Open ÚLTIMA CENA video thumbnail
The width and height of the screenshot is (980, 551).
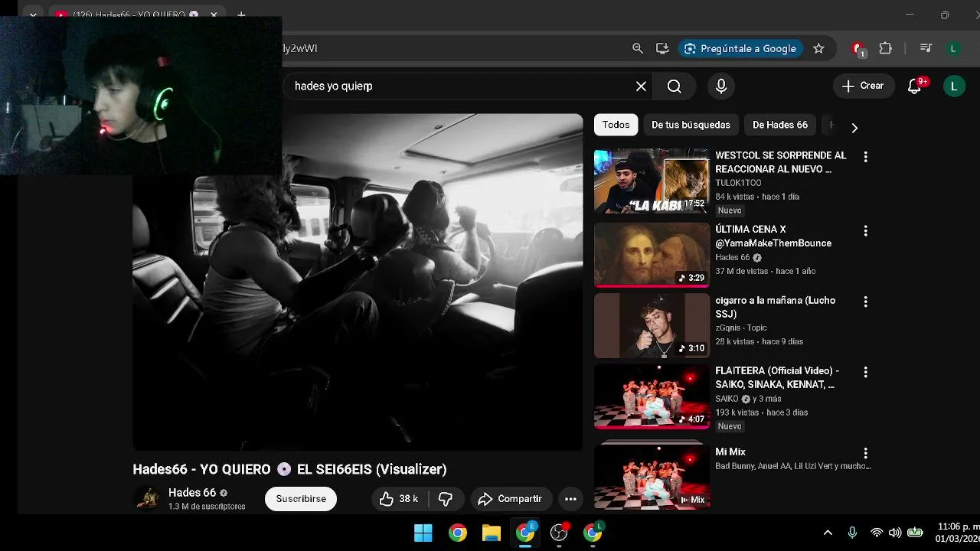(x=652, y=255)
